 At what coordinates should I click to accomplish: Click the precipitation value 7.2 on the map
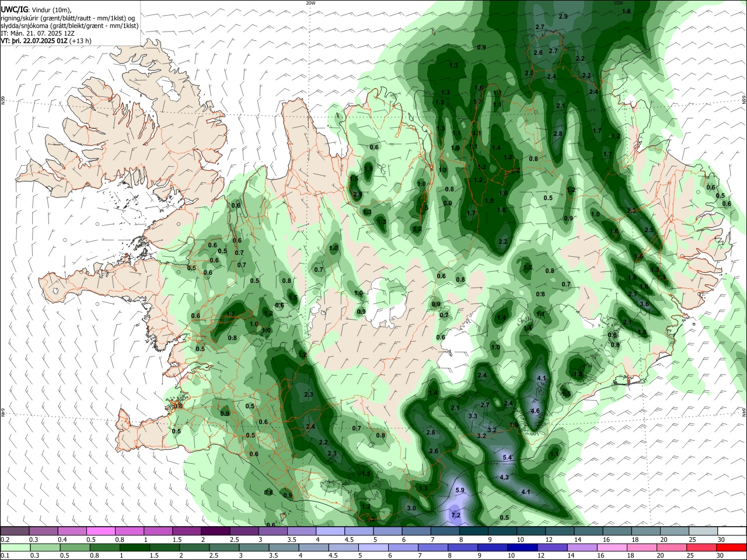(x=456, y=515)
